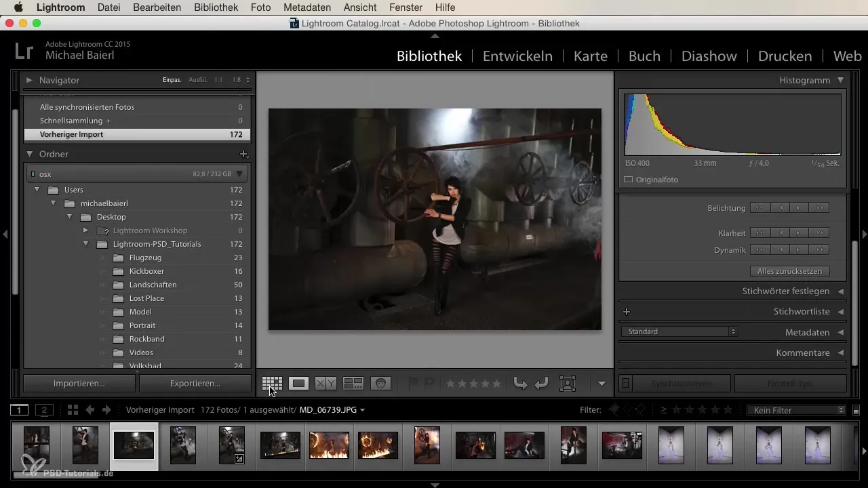Open the Bibliothek menu

pyautogui.click(x=216, y=7)
